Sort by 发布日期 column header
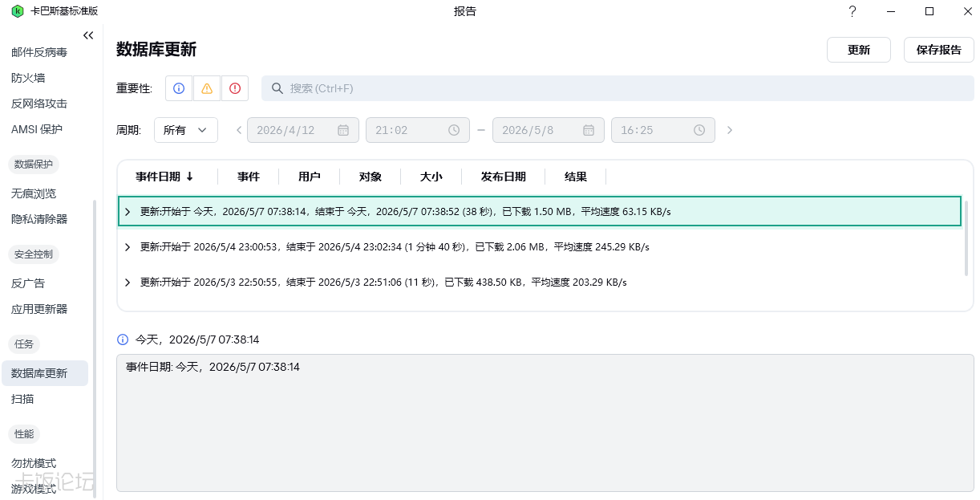Viewport: 980px width, 500px height. coord(503,177)
